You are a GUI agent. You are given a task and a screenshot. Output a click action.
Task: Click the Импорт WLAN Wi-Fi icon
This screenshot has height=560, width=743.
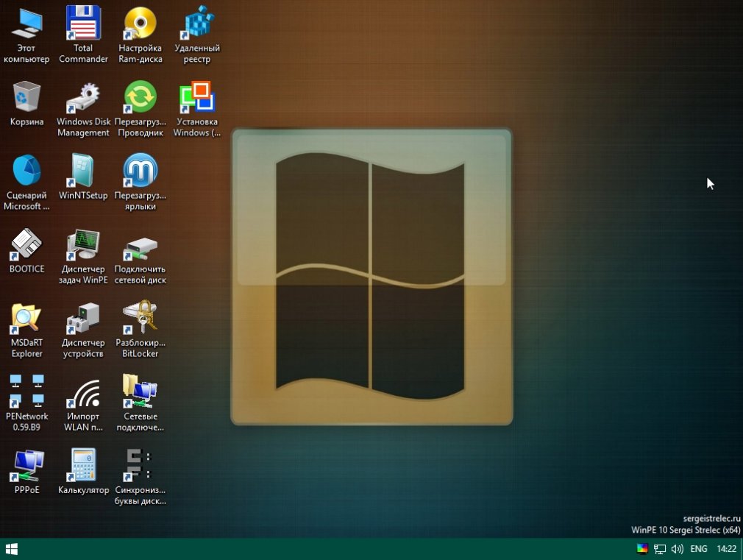pos(83,393)
